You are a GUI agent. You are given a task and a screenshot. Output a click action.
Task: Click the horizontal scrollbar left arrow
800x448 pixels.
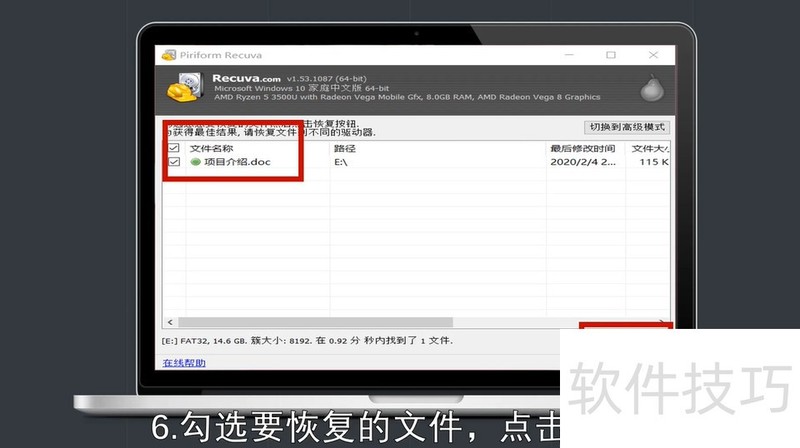[170, 322]
